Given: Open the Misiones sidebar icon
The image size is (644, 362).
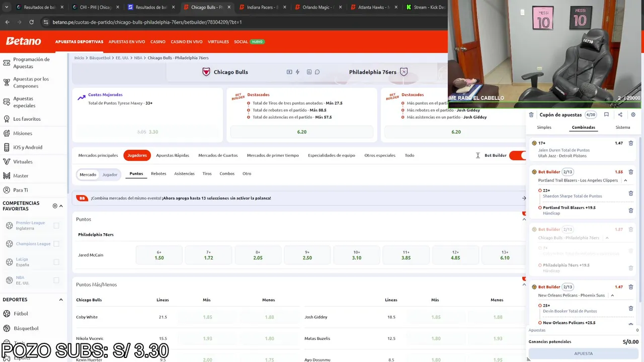Looking at the screenshot, I should point(7,133).
